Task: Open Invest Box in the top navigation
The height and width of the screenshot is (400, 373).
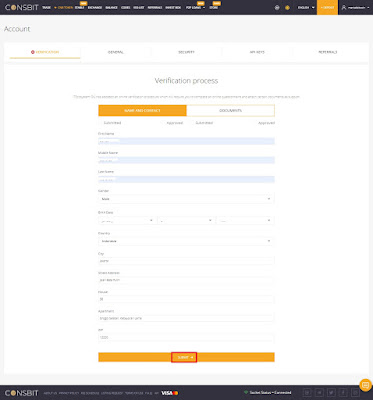Action: pyautogui.click(x=173, y=7)
